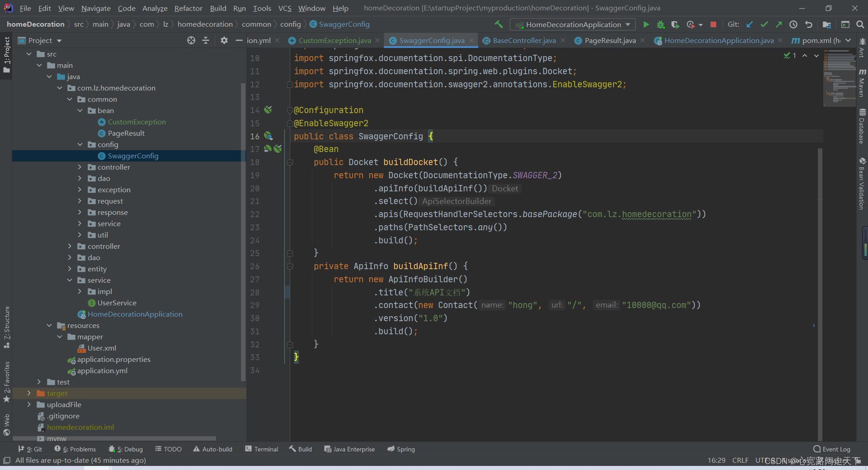
Task: Show hidden editor tabs dropdown
Action: pyautogui.click(x=848, y=40)
